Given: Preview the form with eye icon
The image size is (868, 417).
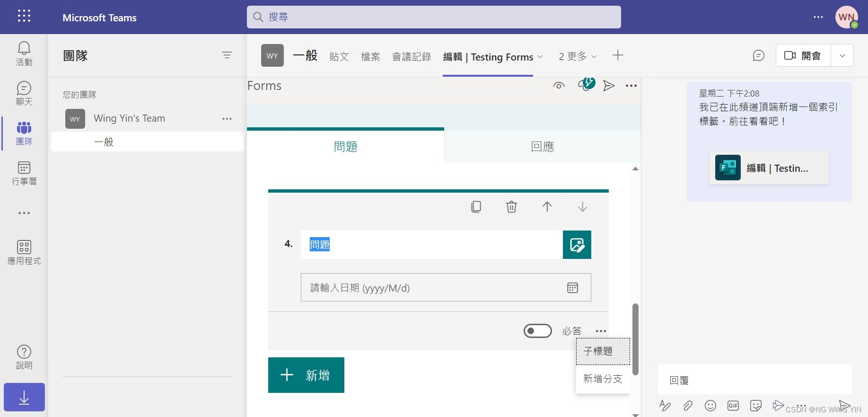Looking at the screenshot, I should click(559, 86).
